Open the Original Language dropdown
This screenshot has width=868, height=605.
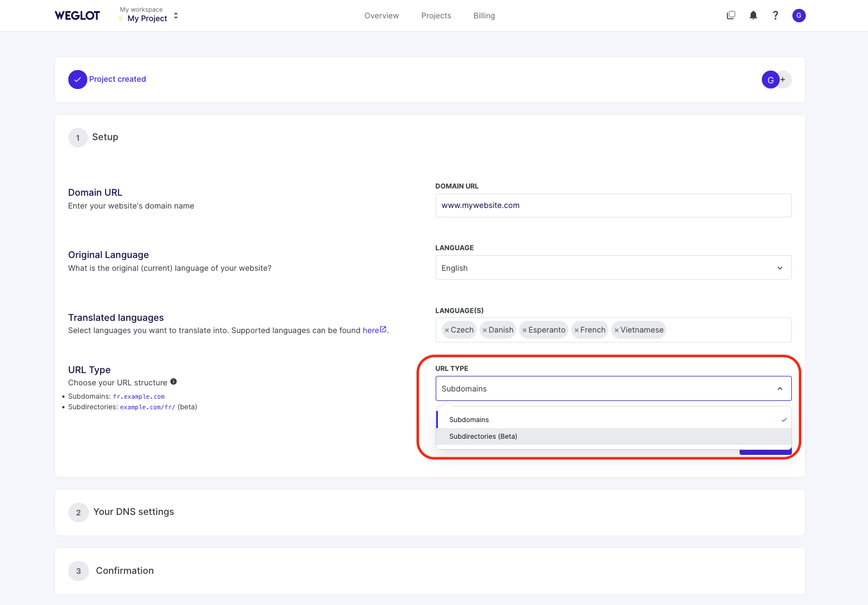[613, 267]
